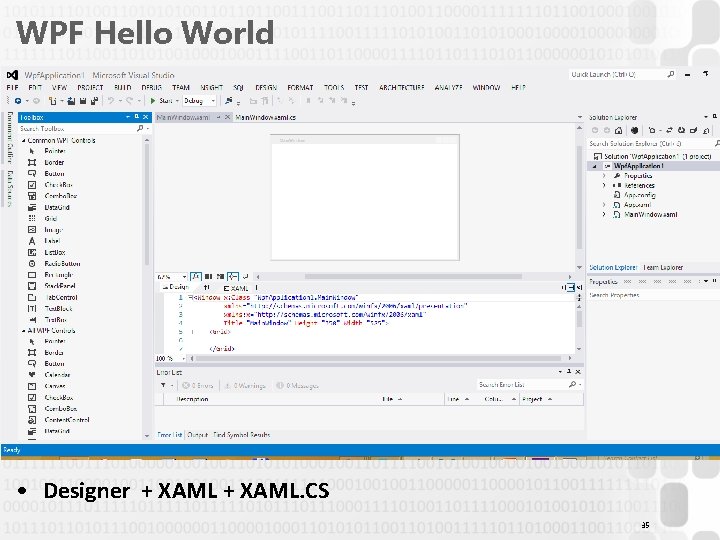Click the New Project toolbar icon
Screen dimensions: 720x540
pos(53,101)
